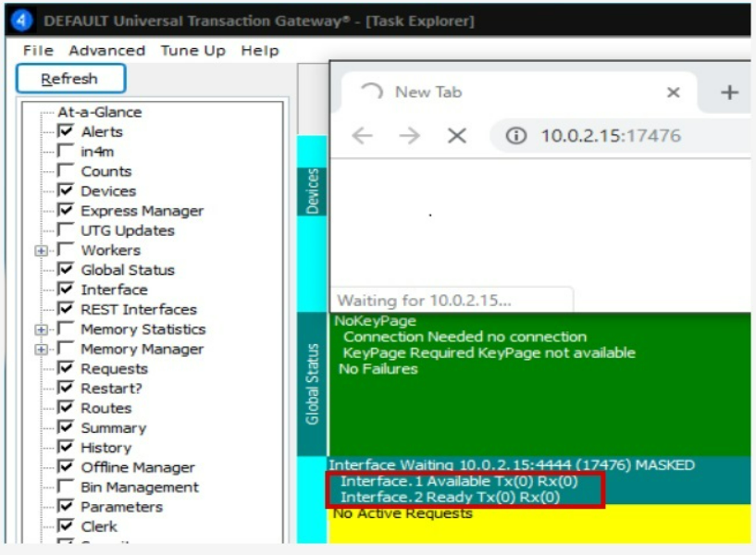The image size is (756, 555).
Task: Expand the Workers tree node
Action: (x=42, y=251)
